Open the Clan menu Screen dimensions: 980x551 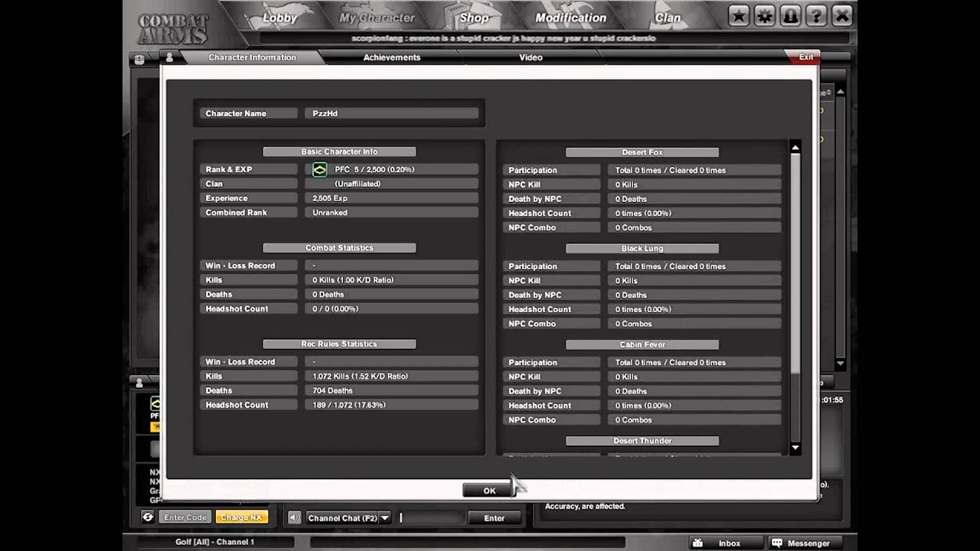tap(668, 18)
